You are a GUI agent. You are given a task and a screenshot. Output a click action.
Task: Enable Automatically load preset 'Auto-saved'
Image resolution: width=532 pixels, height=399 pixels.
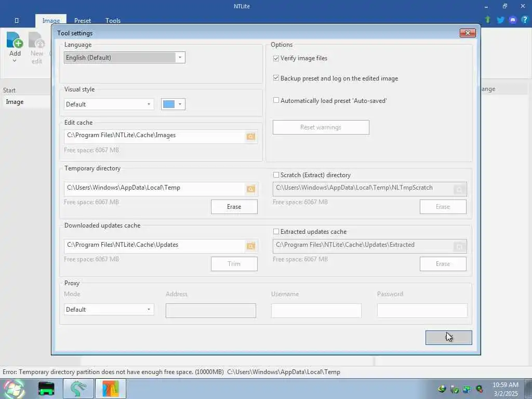[276, 100]
